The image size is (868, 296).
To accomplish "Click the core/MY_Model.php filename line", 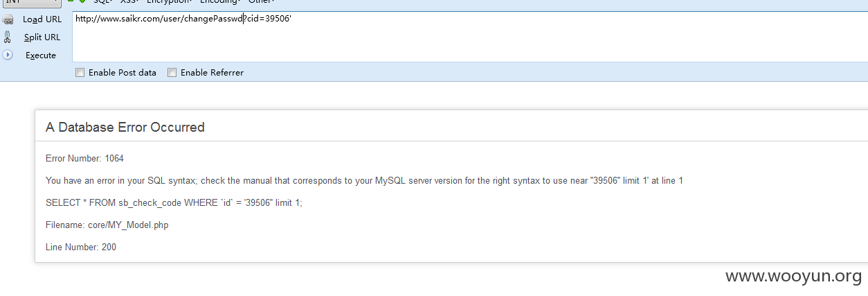I will click(x=107, y=225).
